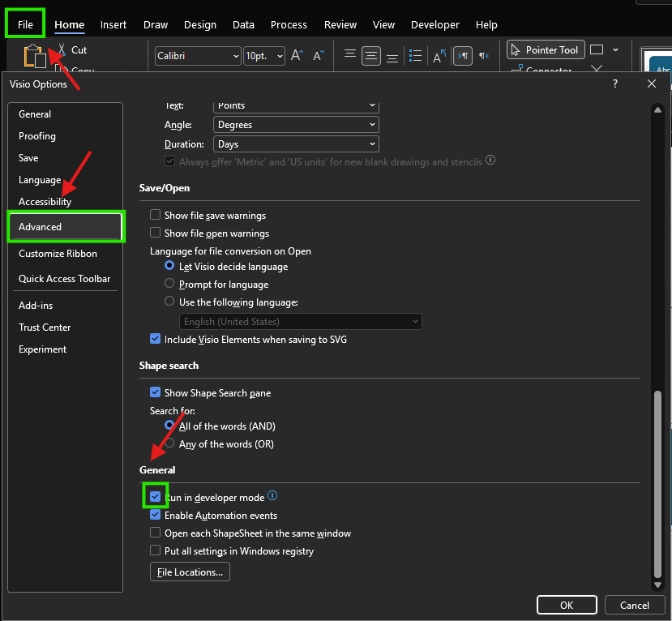This screenshot has width=672, height=621.
Task: Toggle Run in developer mode checkbox
Action: point(155,497)
